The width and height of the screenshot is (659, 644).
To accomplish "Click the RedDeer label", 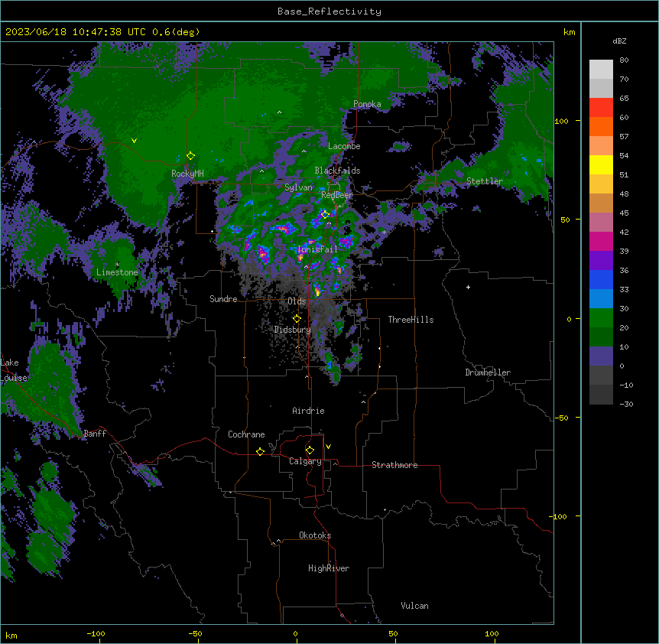I will 337,195.
